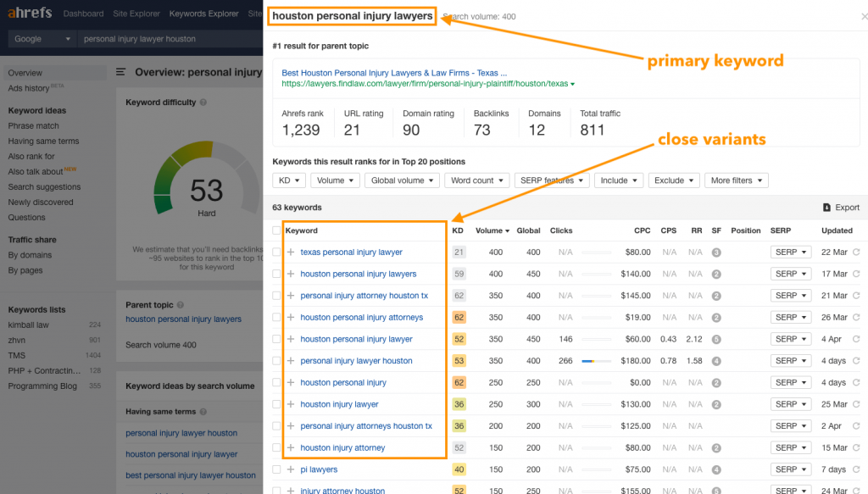The image size is (868, 494).
Task: Add houston injury lawyer via plus icon
Action: pyautogui.click(x=291, y=404)
